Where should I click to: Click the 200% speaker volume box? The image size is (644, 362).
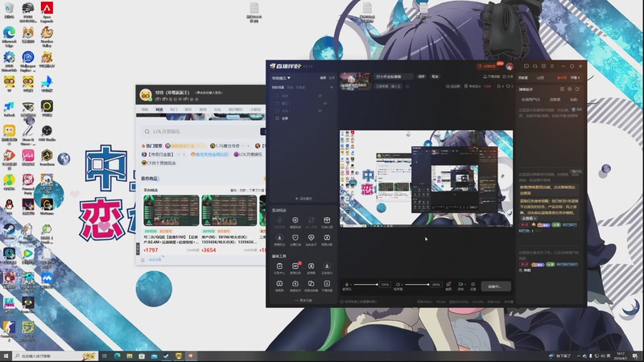[436, 285]
